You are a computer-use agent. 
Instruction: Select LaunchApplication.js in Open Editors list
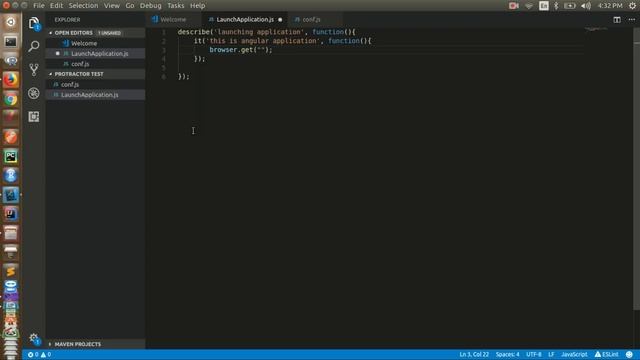tap(100, 53)
